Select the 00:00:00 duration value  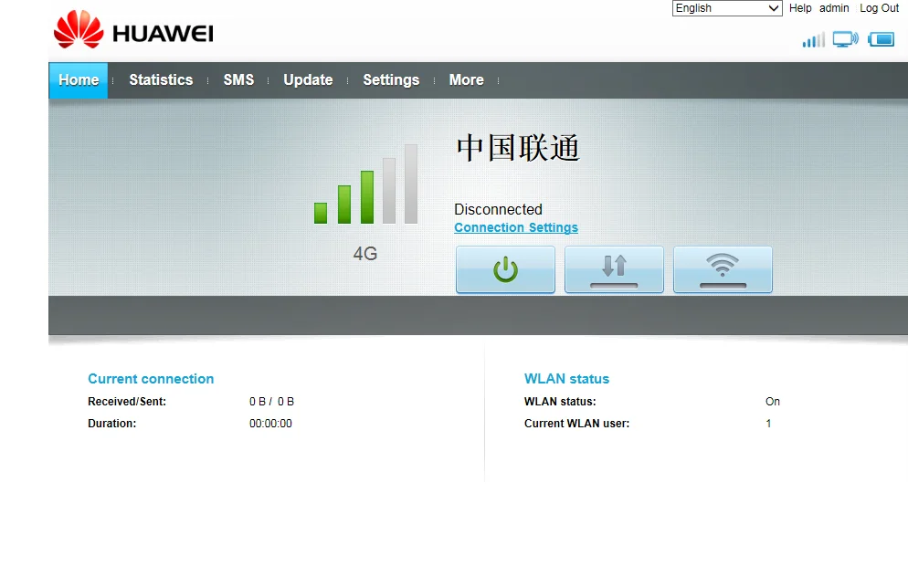(x=270, y=424)
